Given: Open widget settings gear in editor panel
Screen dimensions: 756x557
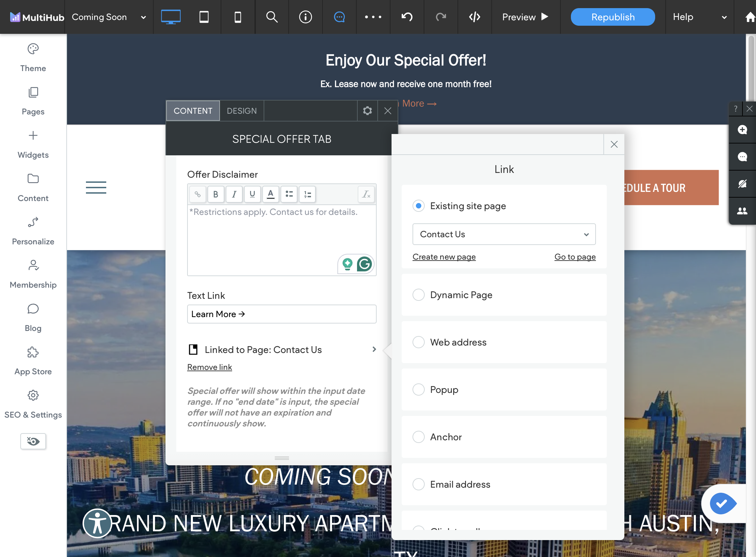Looking at the screenshot, I should (x=368, y=111).
